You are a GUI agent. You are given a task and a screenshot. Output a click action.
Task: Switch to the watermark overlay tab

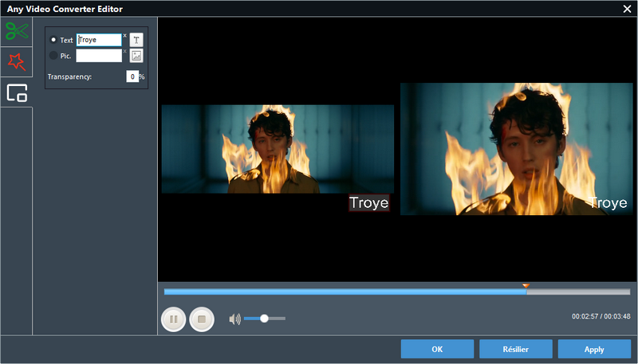coord(17,92)
